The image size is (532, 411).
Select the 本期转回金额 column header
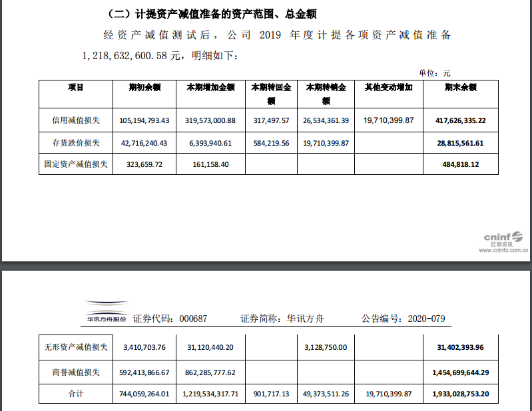[271, 94]
